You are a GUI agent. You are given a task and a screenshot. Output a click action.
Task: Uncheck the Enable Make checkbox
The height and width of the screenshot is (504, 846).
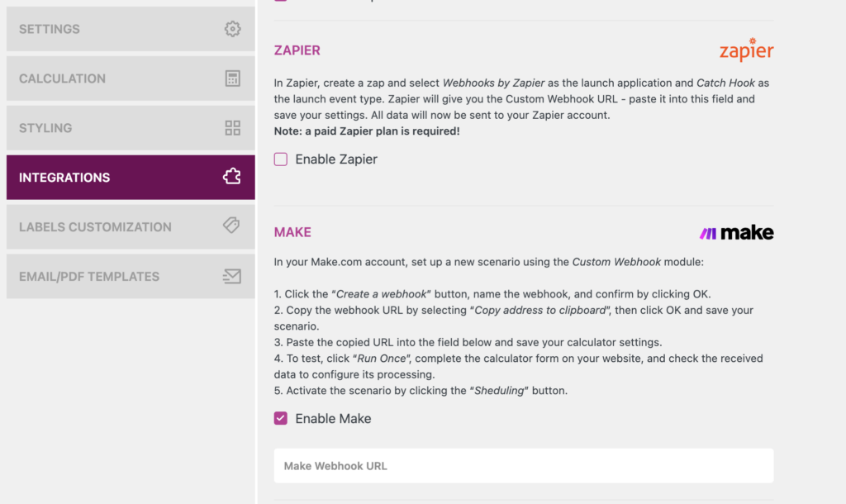tap(281, 419)
